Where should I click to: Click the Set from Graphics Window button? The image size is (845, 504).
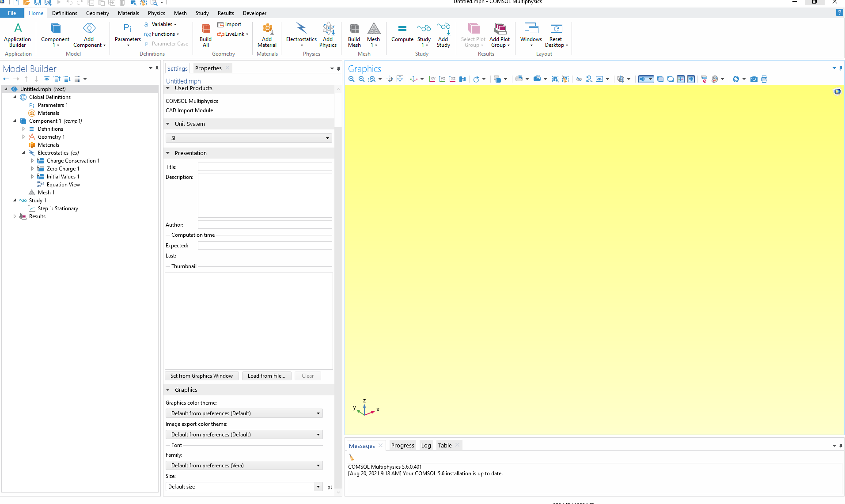tap(201, 376)
